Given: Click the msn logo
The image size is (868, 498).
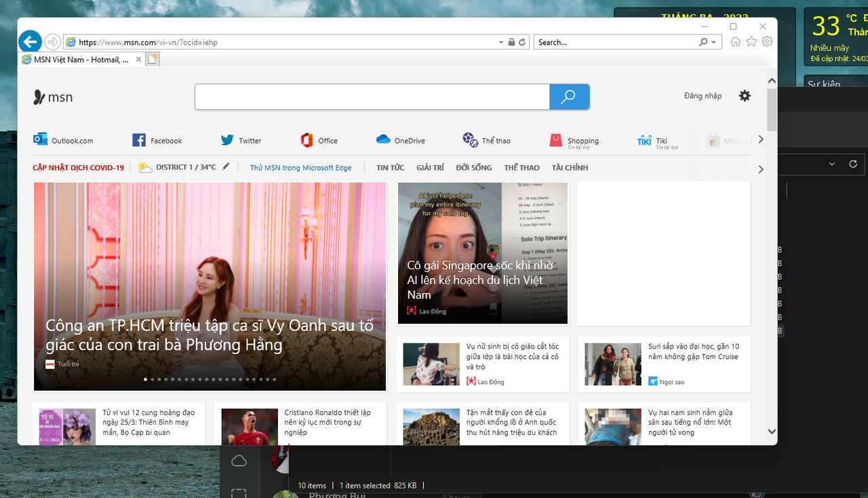Looking at the screenshot, I should tap(53, 97).
